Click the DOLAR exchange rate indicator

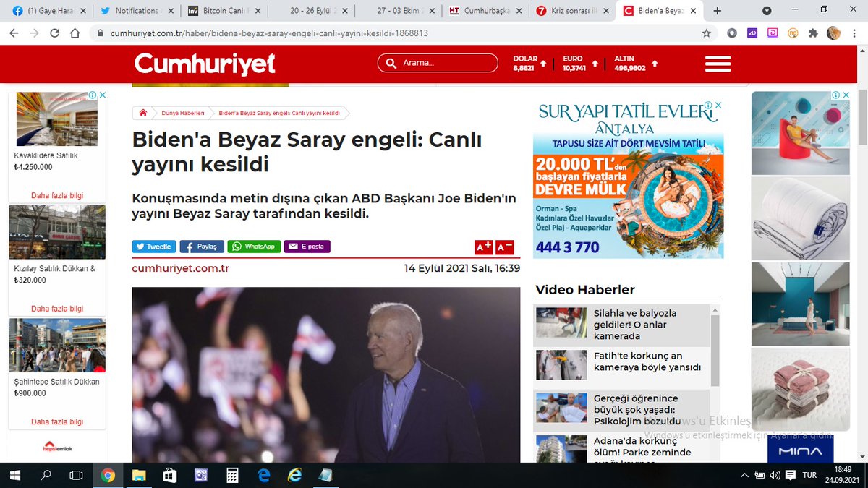pyautogui.click(x=531, y=64)
